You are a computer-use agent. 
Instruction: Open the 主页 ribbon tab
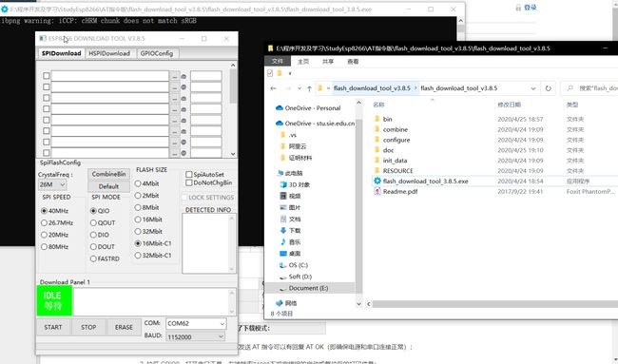pyautogui.click(x=303, y=62)
